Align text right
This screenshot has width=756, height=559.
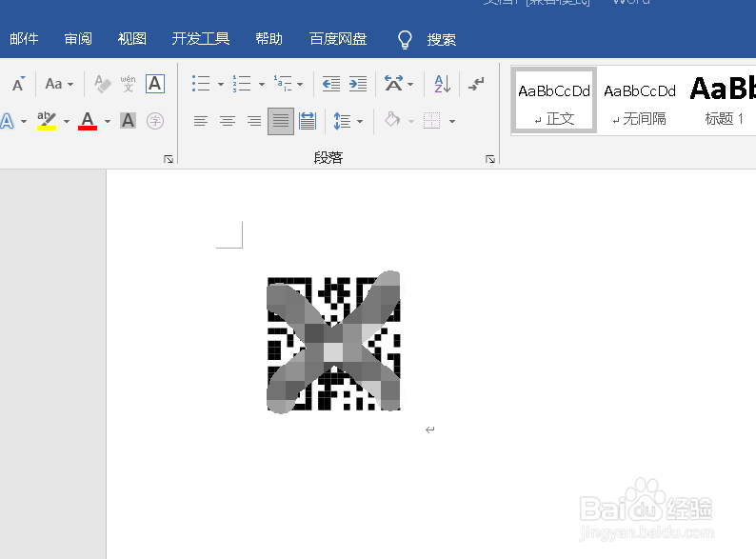tap(254, 121)
